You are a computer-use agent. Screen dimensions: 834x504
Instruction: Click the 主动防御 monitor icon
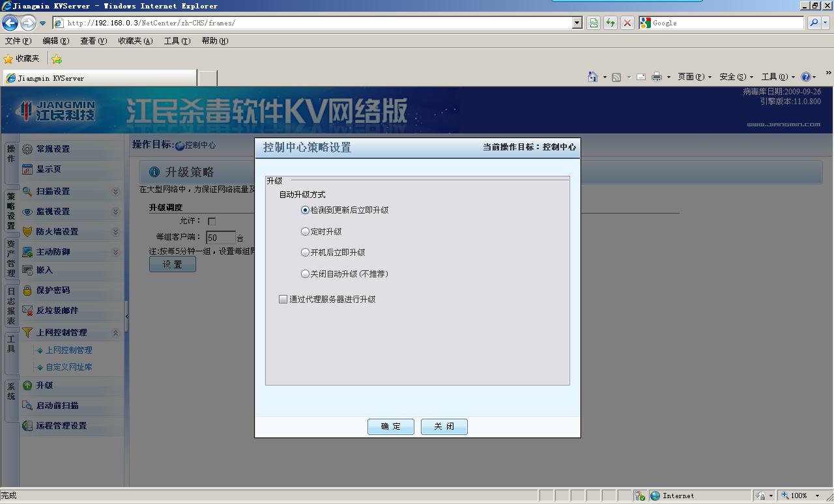(x=27, y=252)
